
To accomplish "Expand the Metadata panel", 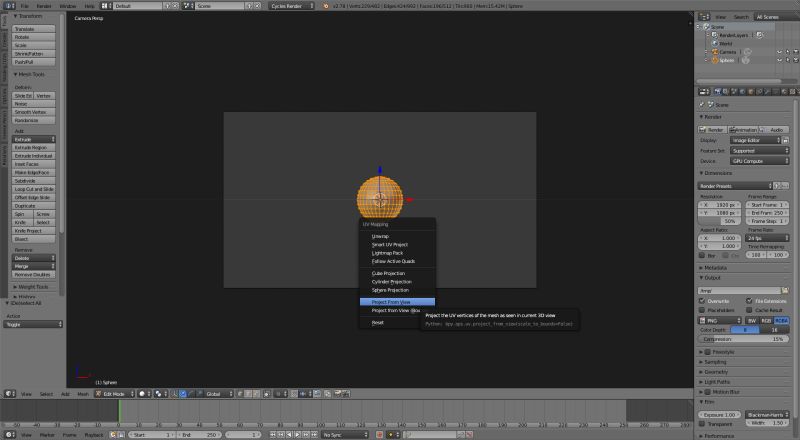I will point(715,267).
